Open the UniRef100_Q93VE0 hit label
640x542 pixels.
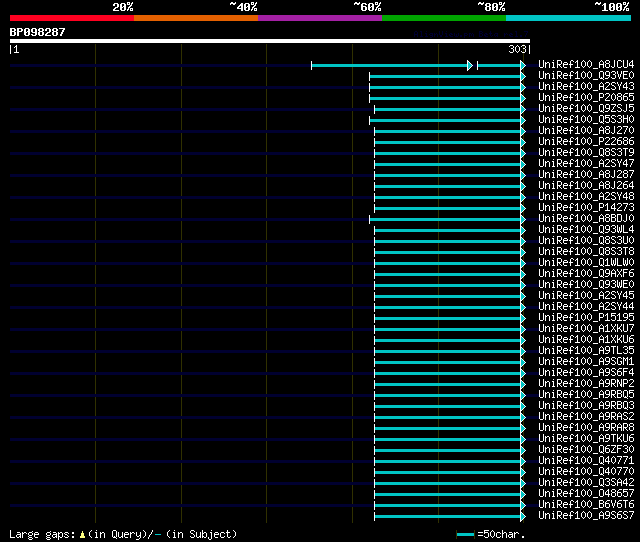point(586,76)
